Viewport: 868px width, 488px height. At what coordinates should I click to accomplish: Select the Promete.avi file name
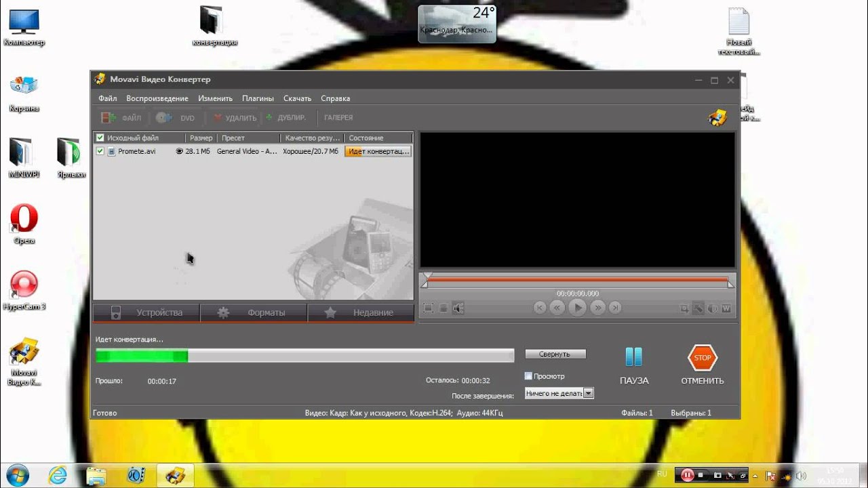136,151
